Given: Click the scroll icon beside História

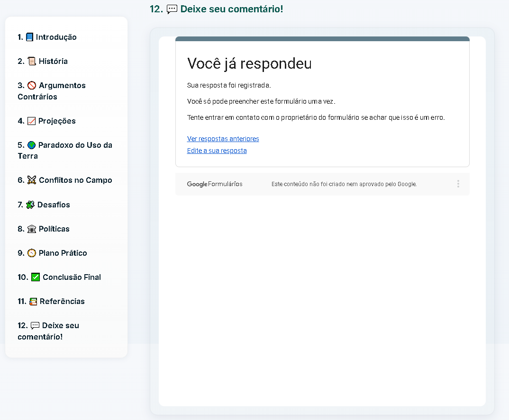Looking at the screenshot, I should click(31, 61).
